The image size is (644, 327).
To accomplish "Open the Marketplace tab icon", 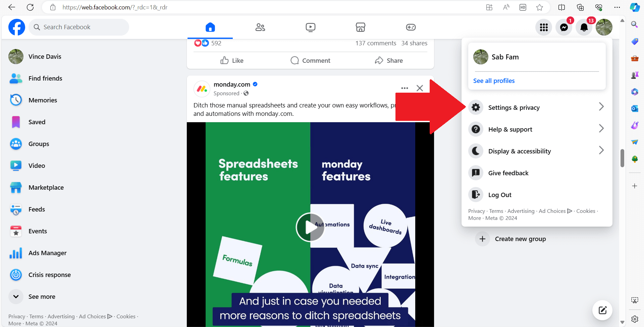I will point(361,27).
